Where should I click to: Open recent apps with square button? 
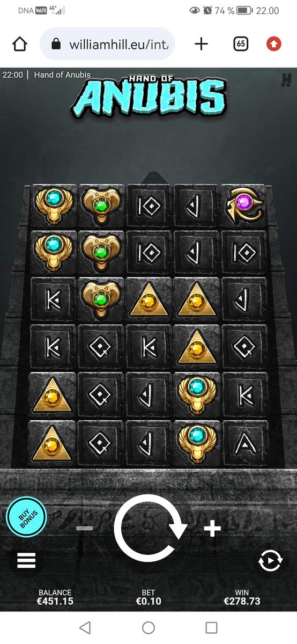(212, 627)
